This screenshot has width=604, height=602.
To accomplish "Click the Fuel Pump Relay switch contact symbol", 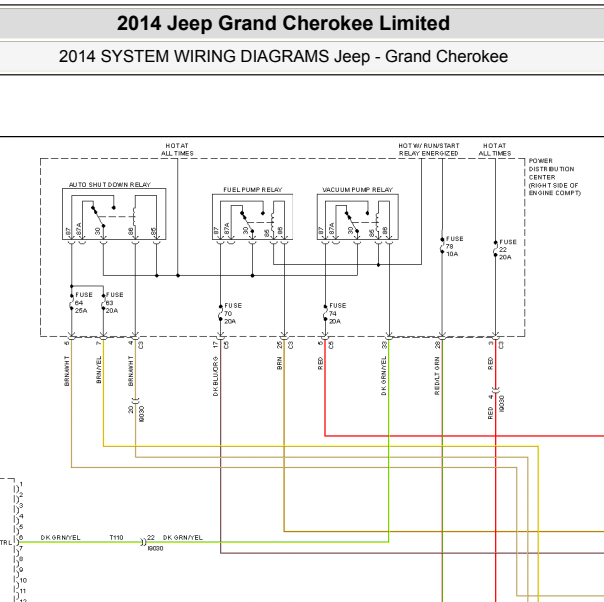I will pyautogui.click(x=247, y=222).
